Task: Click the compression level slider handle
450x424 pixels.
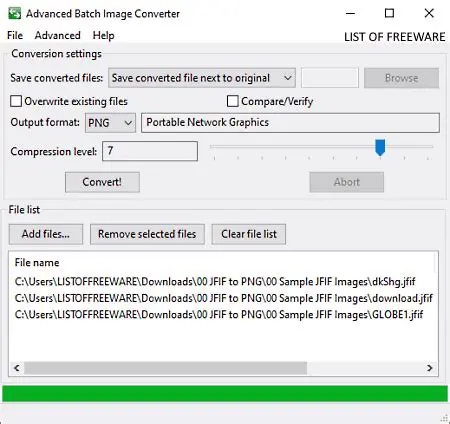Action: click(x=380, y=147)
